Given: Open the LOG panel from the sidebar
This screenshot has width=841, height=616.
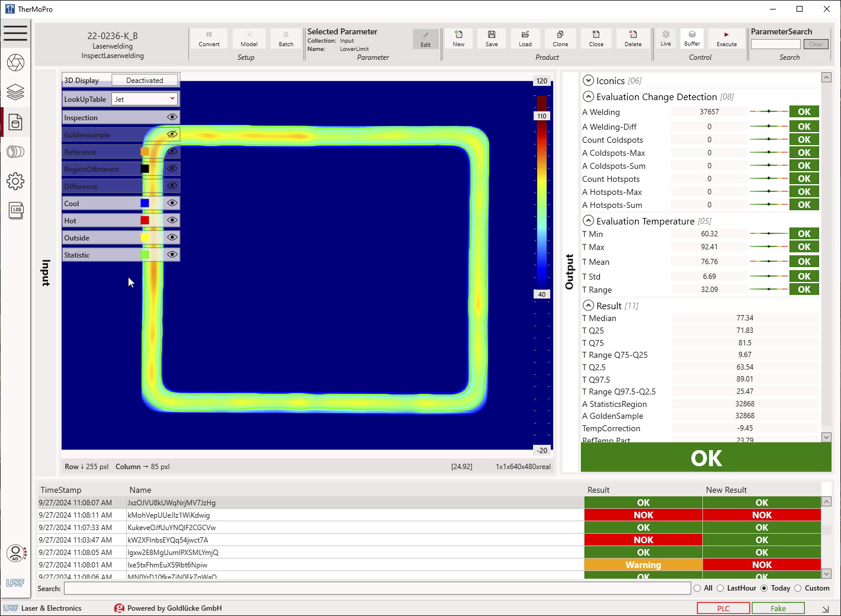Looking at the screenshot, I should (16, 210).
